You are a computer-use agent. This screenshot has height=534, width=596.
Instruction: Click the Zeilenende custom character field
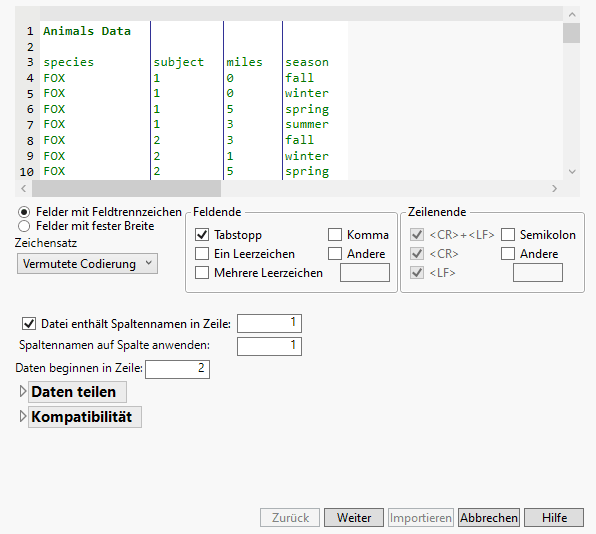(538, 273)
